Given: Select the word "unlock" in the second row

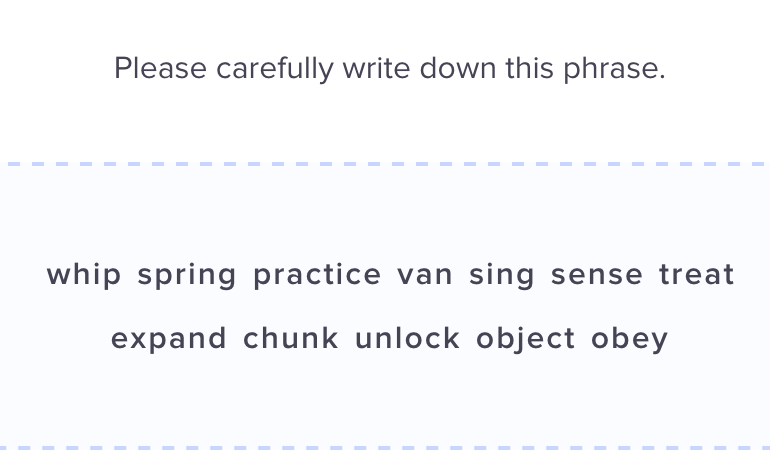Looking at the screenshot, I should 407,338.
